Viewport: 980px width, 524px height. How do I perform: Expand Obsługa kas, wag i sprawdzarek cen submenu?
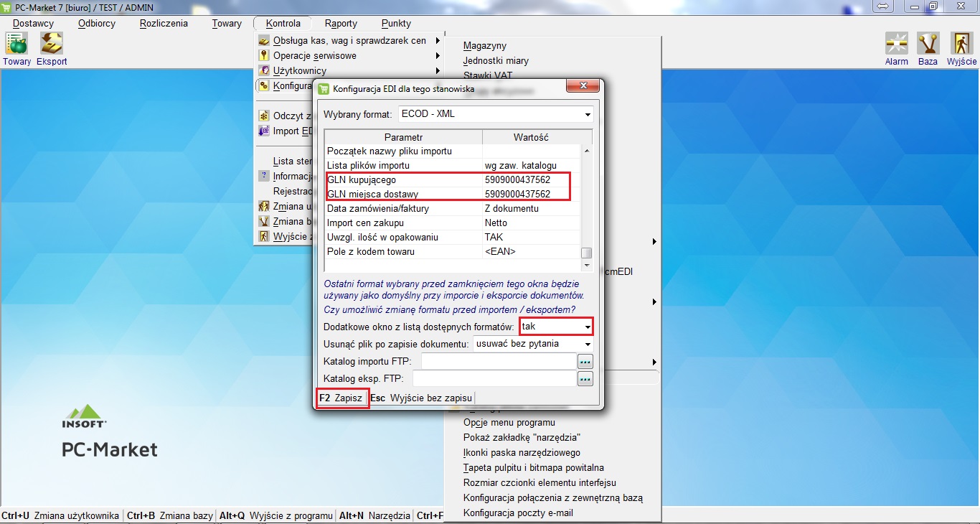coord(438,41)
